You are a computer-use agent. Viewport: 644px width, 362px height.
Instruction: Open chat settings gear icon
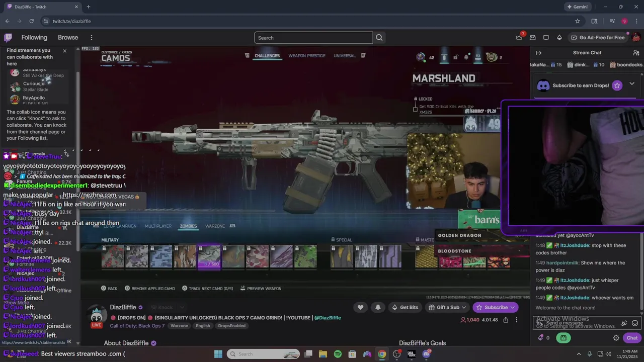click(x=616, y=338)
